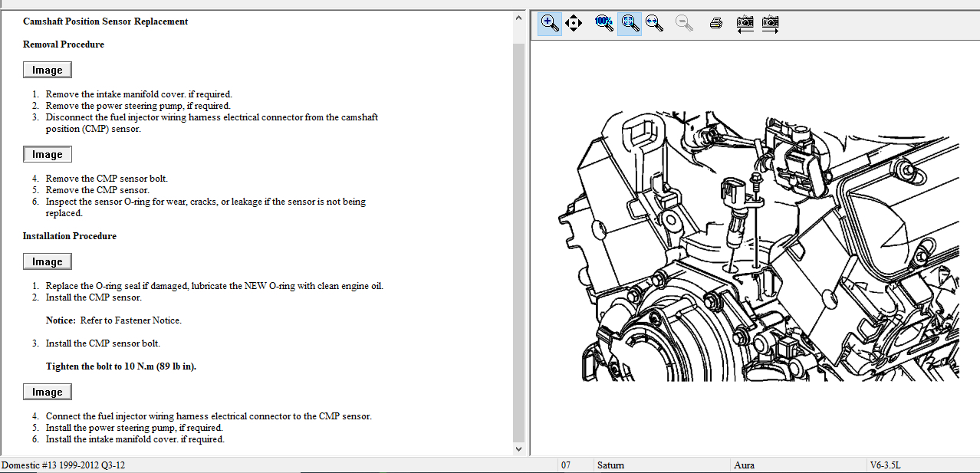Print the diagram with printer icon

pos(716,23)
